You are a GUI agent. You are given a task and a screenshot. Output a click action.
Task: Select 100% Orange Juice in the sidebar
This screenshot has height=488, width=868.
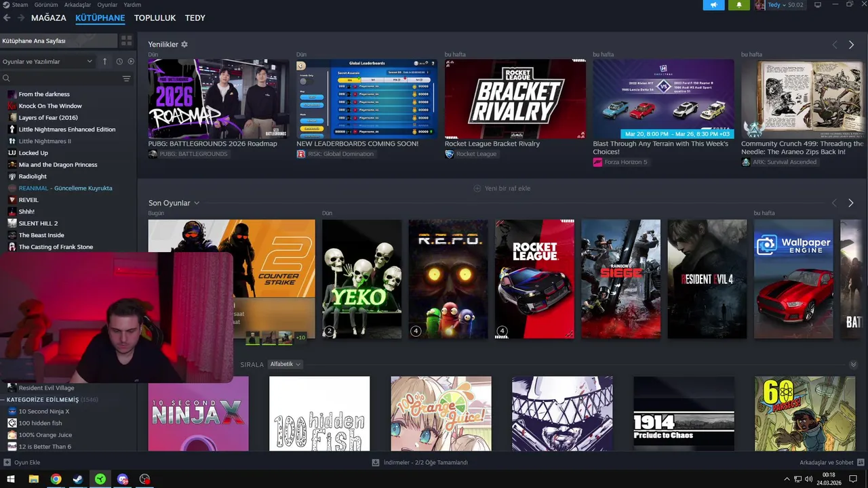tap(45, 435)
